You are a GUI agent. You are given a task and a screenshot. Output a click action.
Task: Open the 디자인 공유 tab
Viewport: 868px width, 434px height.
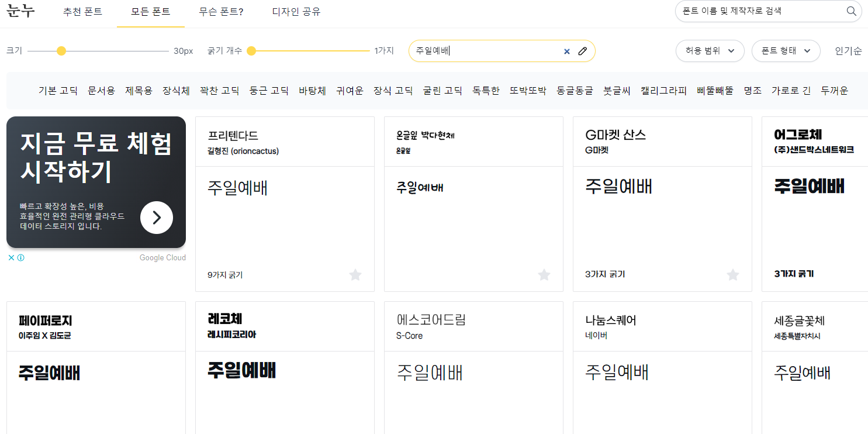coord(296,12)
